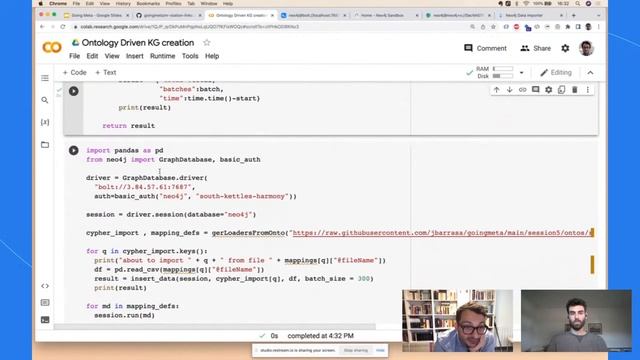Open a new Chrome tab
The height and width of the screenshot is (360, 640).
click(x=573, y=15)
